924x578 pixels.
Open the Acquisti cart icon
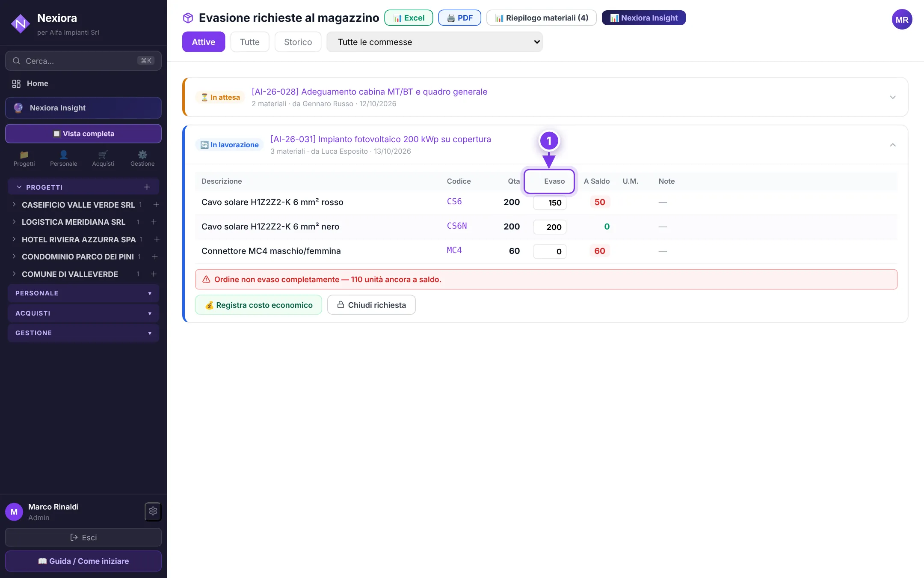tap(103, 158)
